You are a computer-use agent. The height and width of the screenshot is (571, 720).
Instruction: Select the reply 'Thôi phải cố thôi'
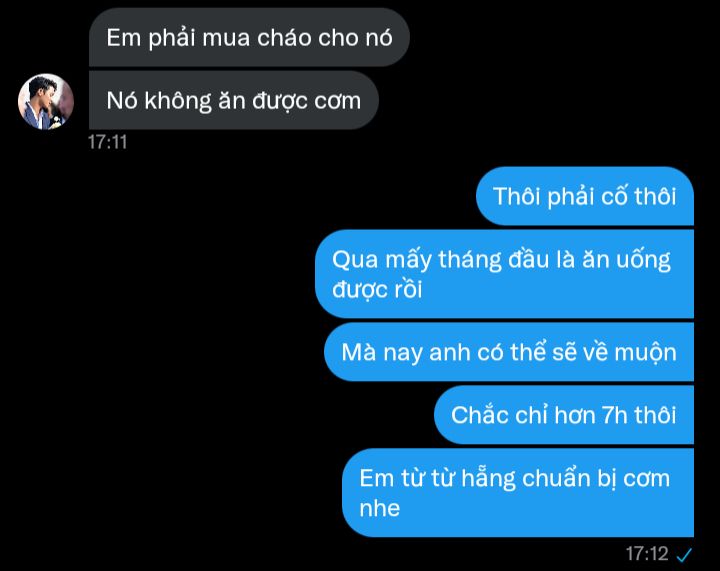pos(585,196)
